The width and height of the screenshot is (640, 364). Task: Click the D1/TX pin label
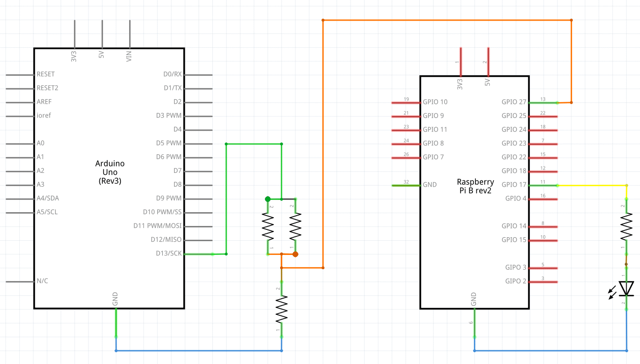tap(173, 88)
